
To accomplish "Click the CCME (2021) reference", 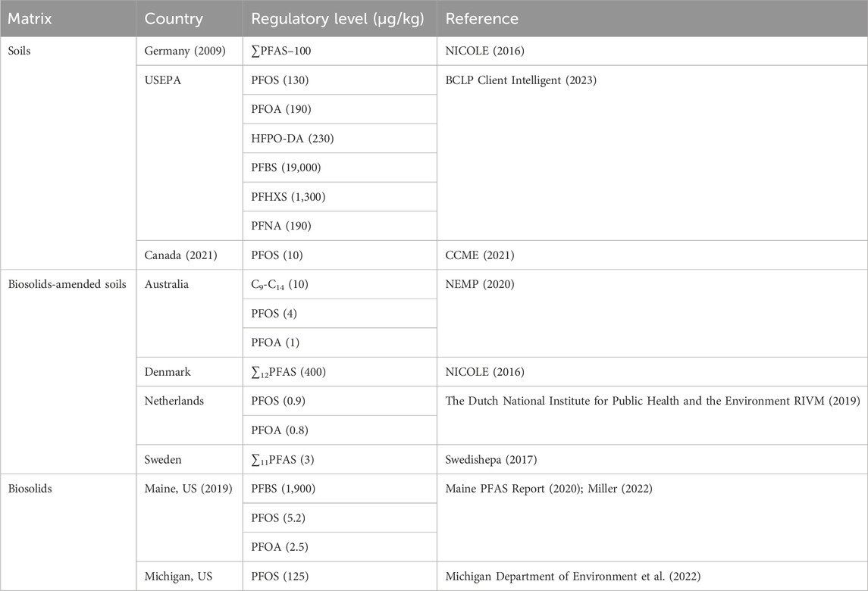I will [x=479, y=255].
